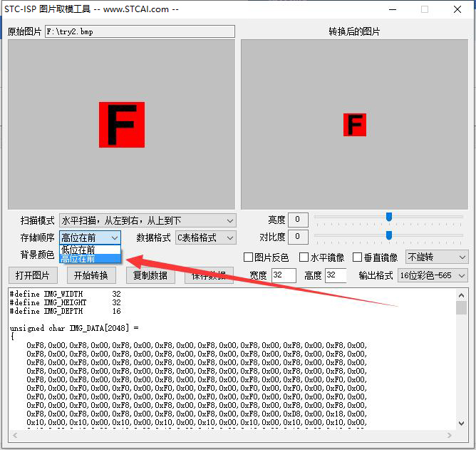Click the 打开图片 (open image) button
Viewport: 476px width, 450px height.
[x=33, y=275]
